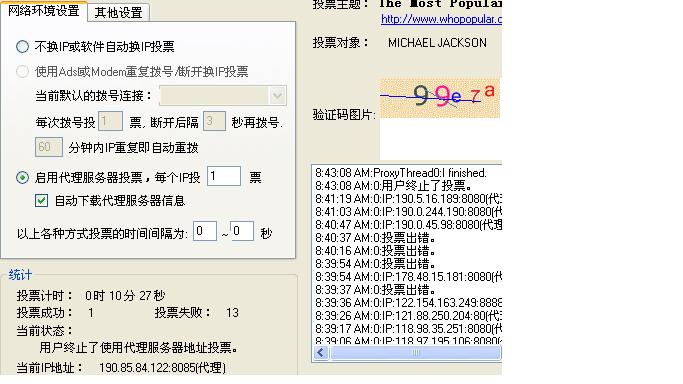
Task: Select log entry IP 121.88.250.204:80
Action: coord(408,316)
